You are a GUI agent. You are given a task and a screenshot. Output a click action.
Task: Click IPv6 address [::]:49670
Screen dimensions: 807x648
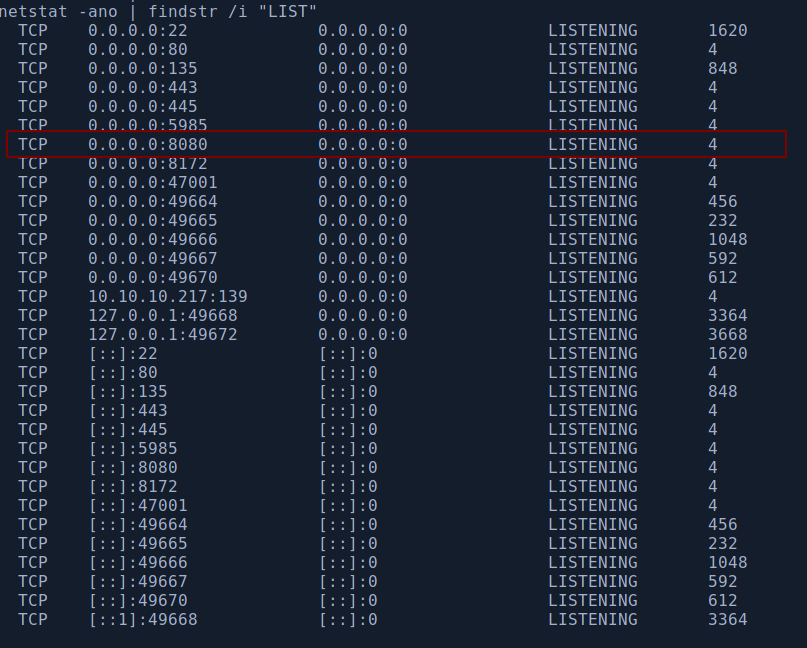click(138, 601)
